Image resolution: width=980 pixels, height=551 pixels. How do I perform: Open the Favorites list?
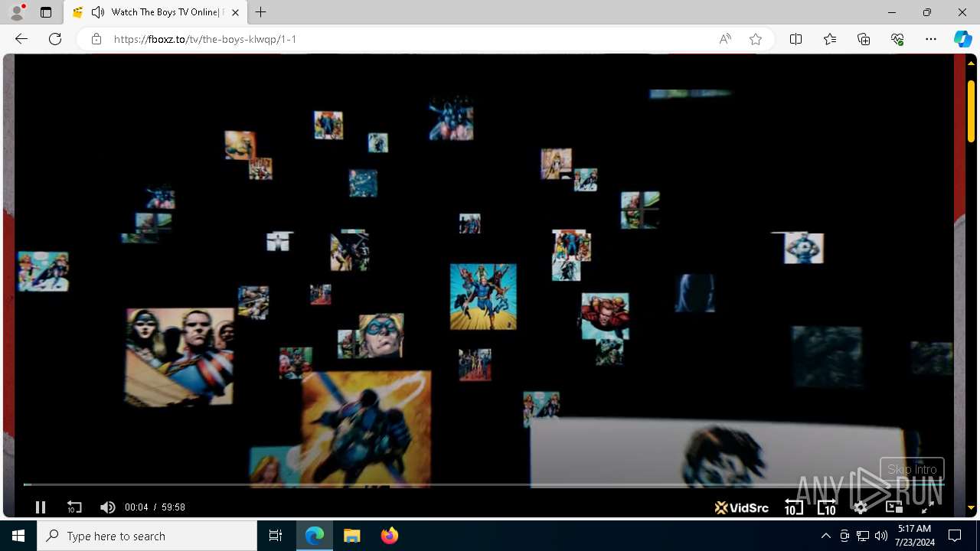pyautogui.click(x=830, y=39)
